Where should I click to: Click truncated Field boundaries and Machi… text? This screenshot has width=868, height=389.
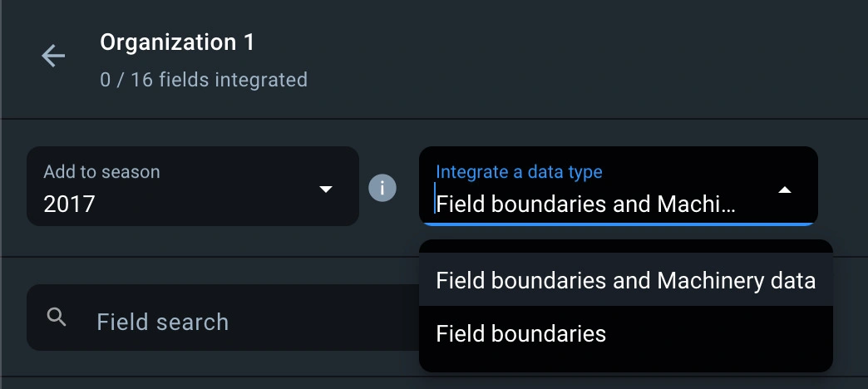(x=585, y=204)
